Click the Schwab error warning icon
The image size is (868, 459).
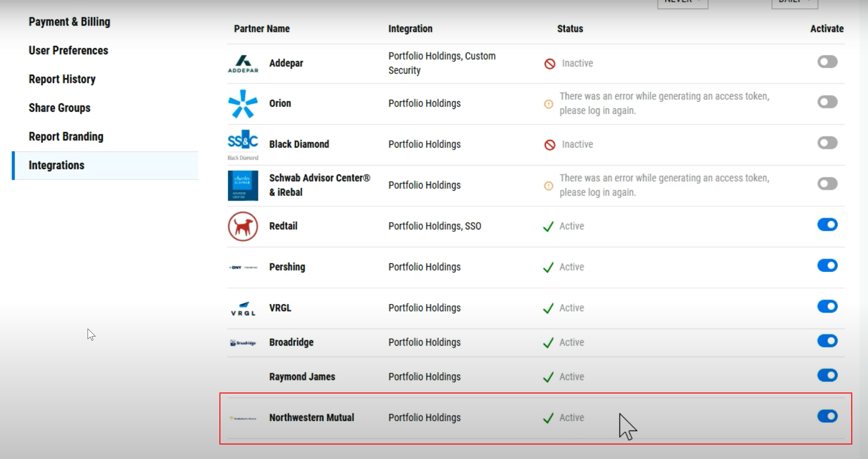coord(549,186)
